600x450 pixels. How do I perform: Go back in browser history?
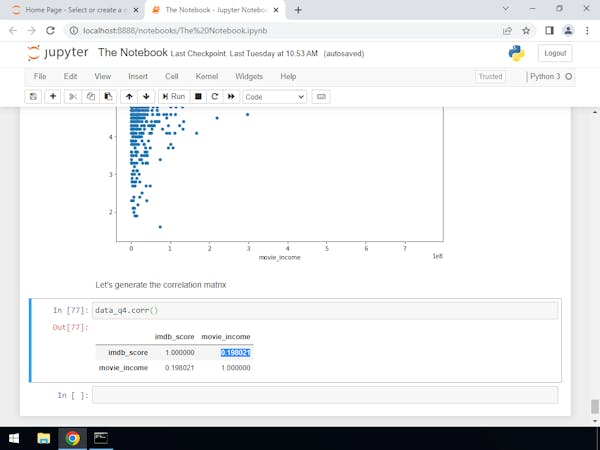[x=13, y=31]
